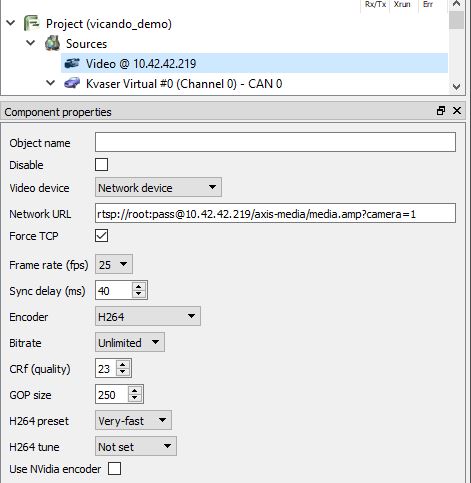The height and width of the screenshot is (483, 471).
Task: Click the Sources folder icon
Action: [x=52, y=43]
